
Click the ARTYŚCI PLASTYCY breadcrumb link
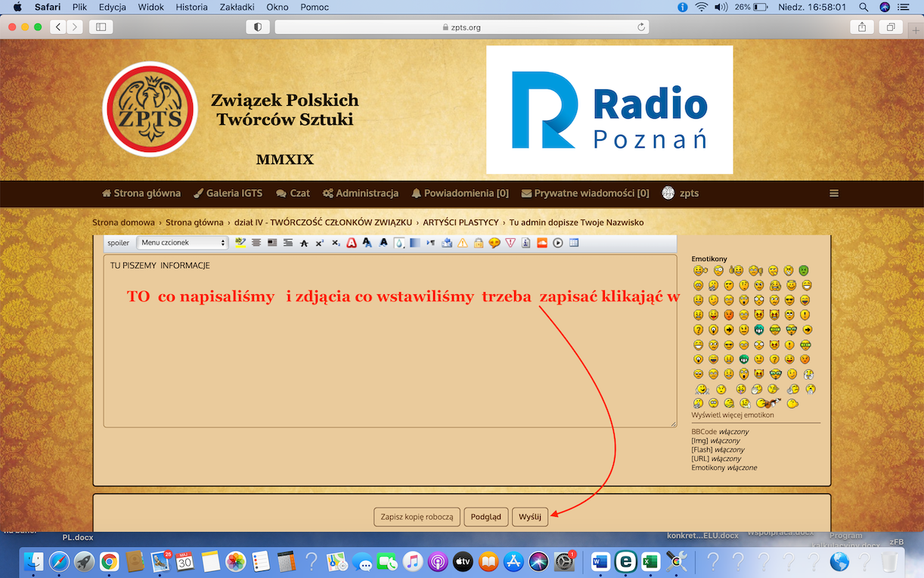[460, 222]
